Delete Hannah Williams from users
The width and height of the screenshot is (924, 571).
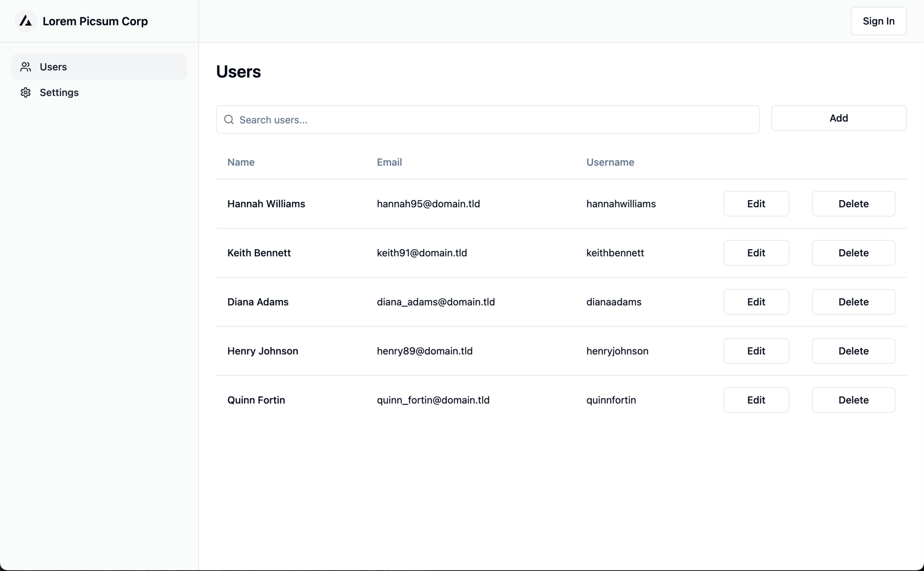click(853, 204)
